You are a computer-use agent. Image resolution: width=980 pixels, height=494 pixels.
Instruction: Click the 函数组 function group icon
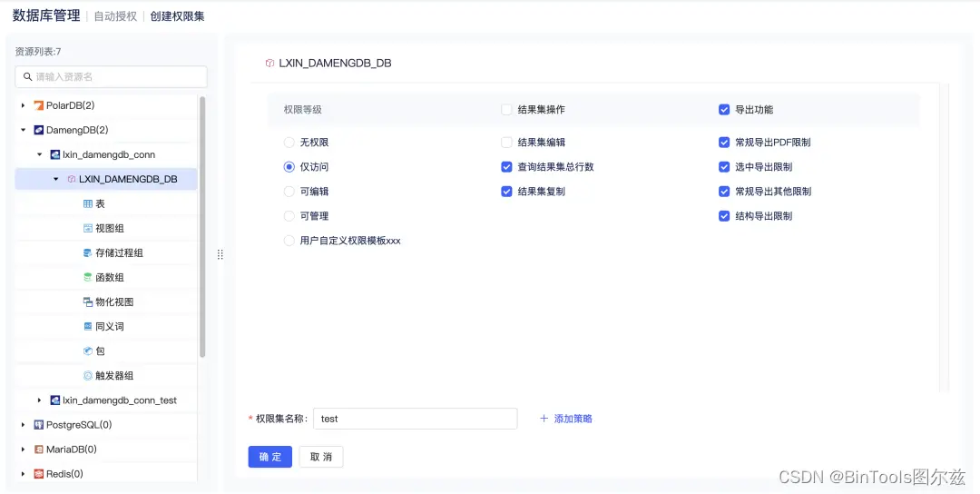(88, 277)
